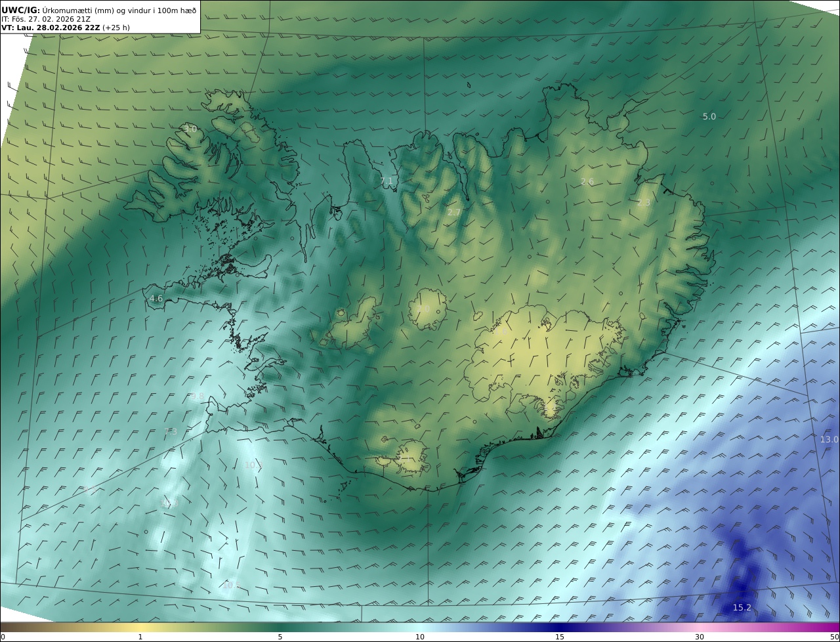Image resolution: width=840 pixels, height=642 pixels.
Task: Click the 2.0 value on Hofsjökull glacier
Action: pyautogui.click(x=423, y=309)
